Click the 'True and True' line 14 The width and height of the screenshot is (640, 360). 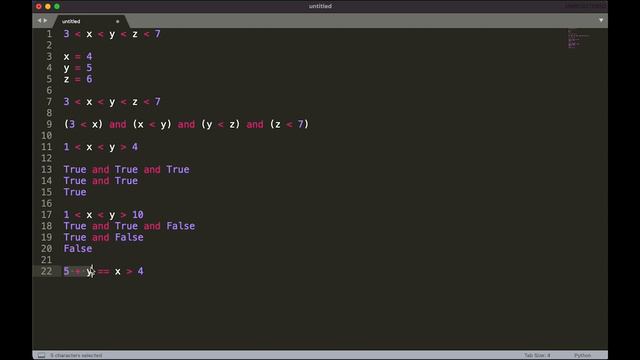(x=101, y=181)
